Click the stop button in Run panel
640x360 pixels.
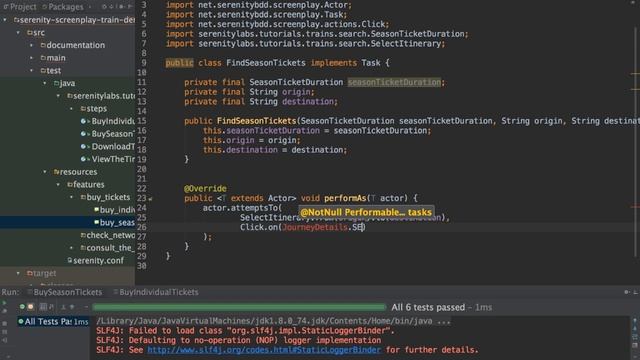pos(5,323)
